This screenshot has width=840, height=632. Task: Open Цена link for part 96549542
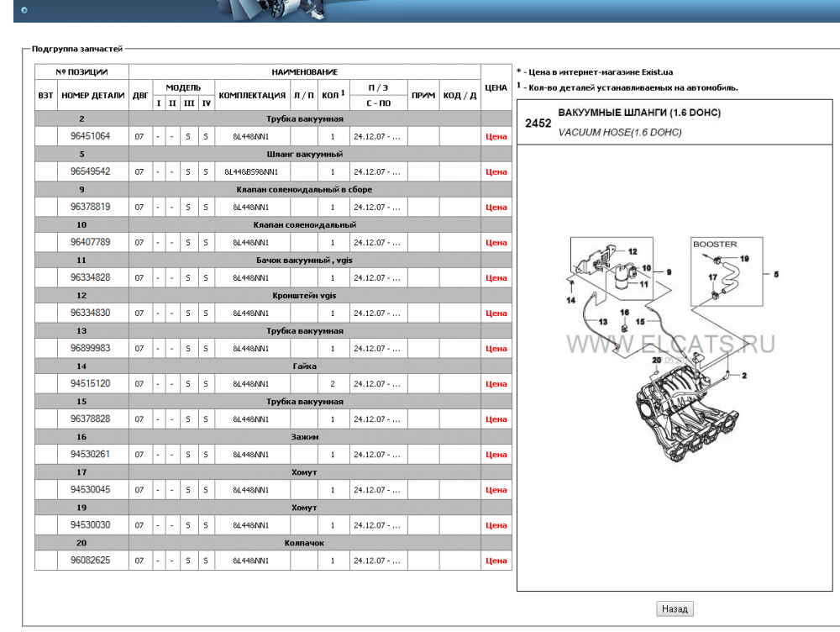pos(496,172)
